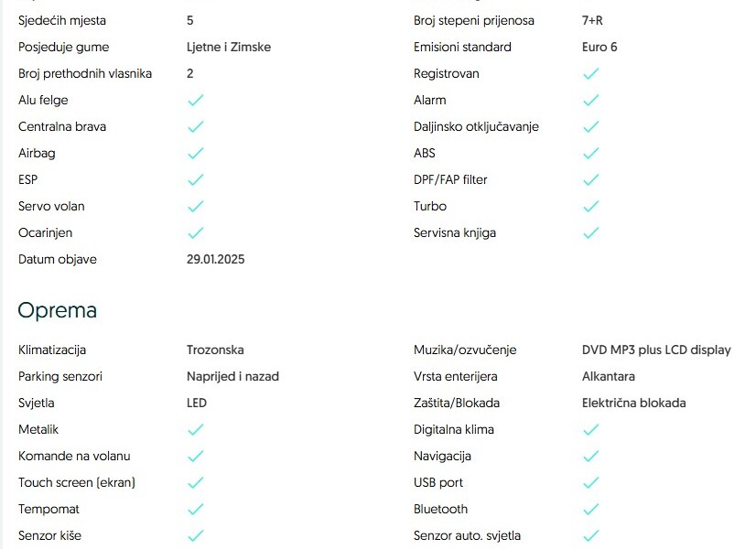756x549 pixels.
Task: Click the Navigacija checkmark icon
Action: [x=591, y=456]
